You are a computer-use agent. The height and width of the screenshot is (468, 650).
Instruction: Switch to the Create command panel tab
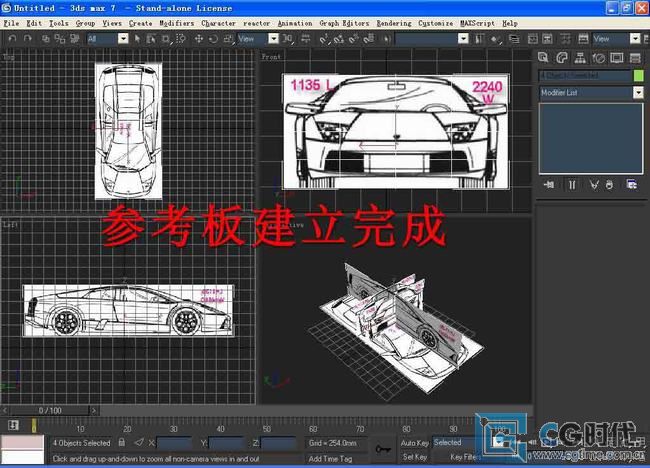pyautogui.click(x=543, y=58)
